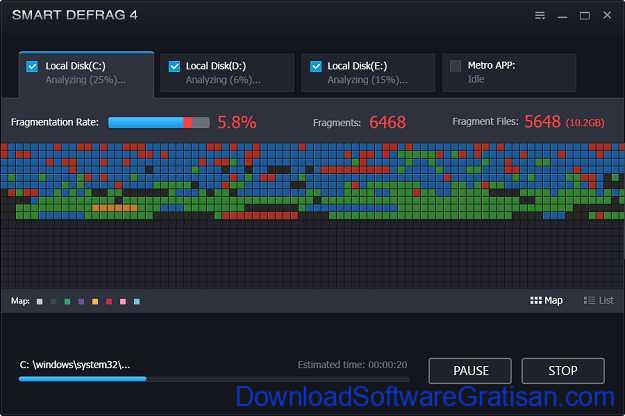The image size is (625, 416).
Task: Click the Fragments count 6468
Action: (387, 122)
